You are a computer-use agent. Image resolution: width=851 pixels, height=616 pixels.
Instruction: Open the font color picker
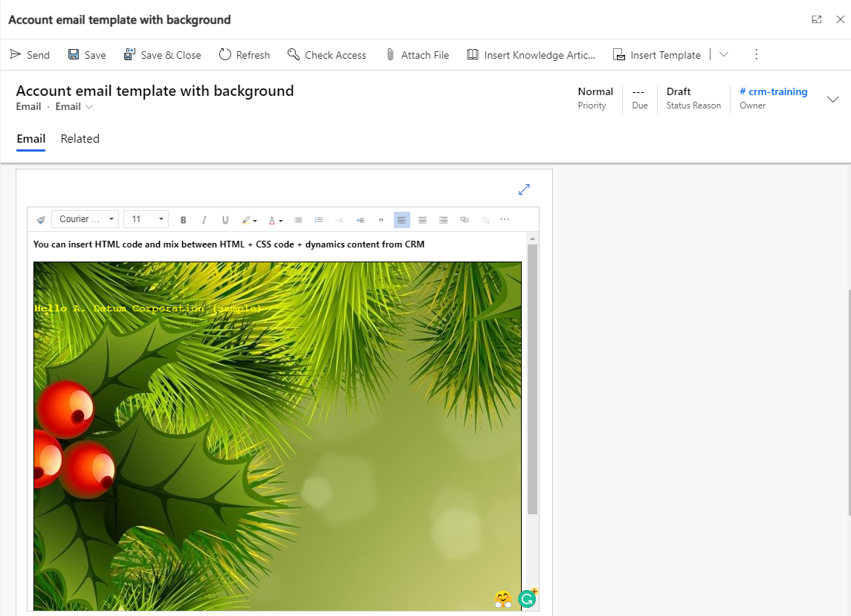click(x=275, y=219)
